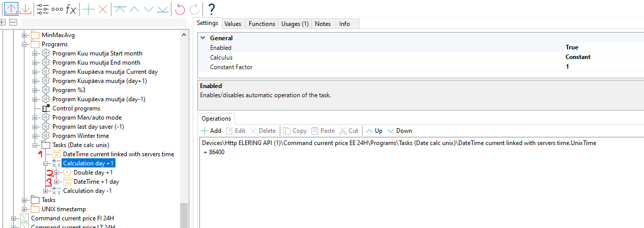Screen dimensions: 644x228
Task: Collapse the Programs folder node
Action: [x=24, y=44]
